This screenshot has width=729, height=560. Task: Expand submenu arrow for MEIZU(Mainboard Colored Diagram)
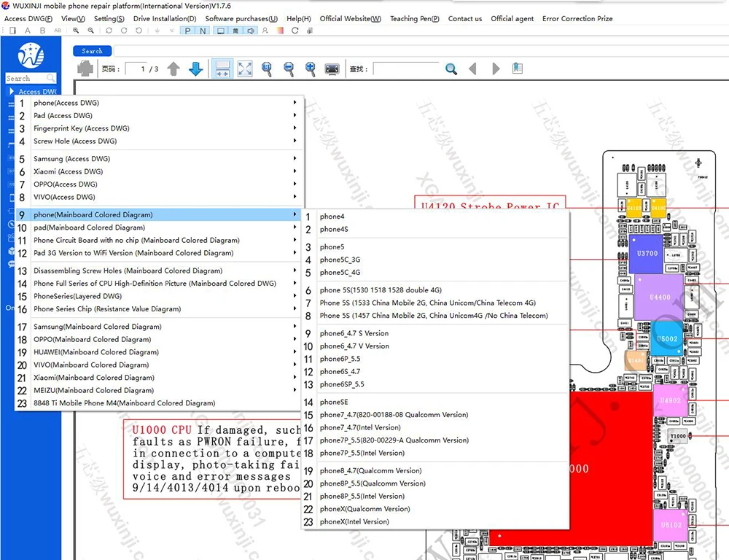tap(295, 390)
